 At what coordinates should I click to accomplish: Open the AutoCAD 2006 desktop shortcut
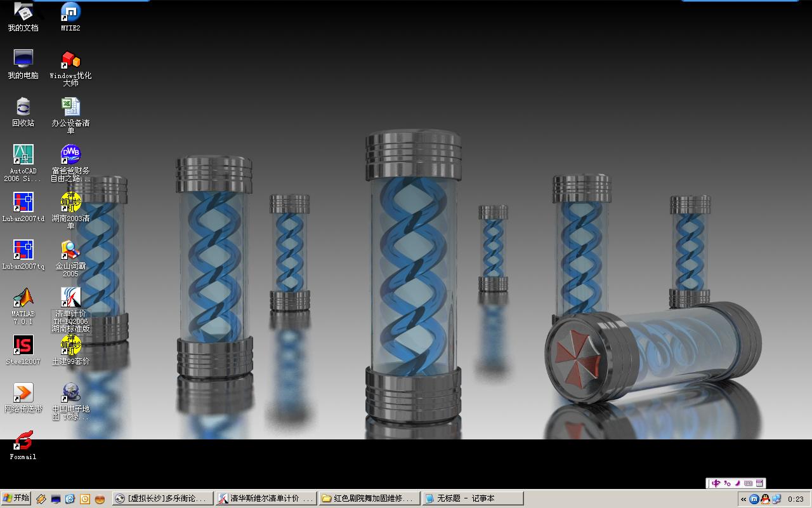(x=23, y=155)
